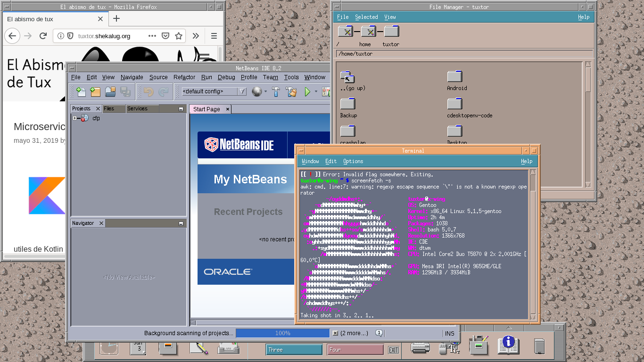Open the cdesktopenv-code folder
644x362 pixels.
pos(455,104)
